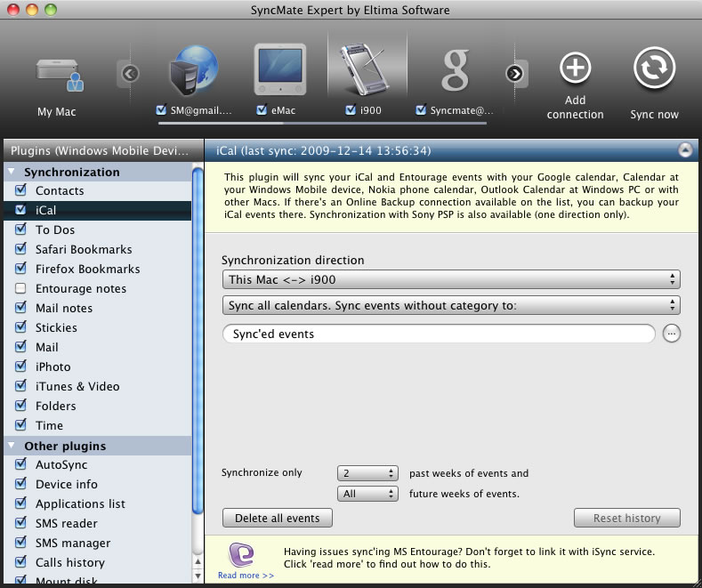Select the Applications list plugin
702x588 pixels.
[98, 503]
